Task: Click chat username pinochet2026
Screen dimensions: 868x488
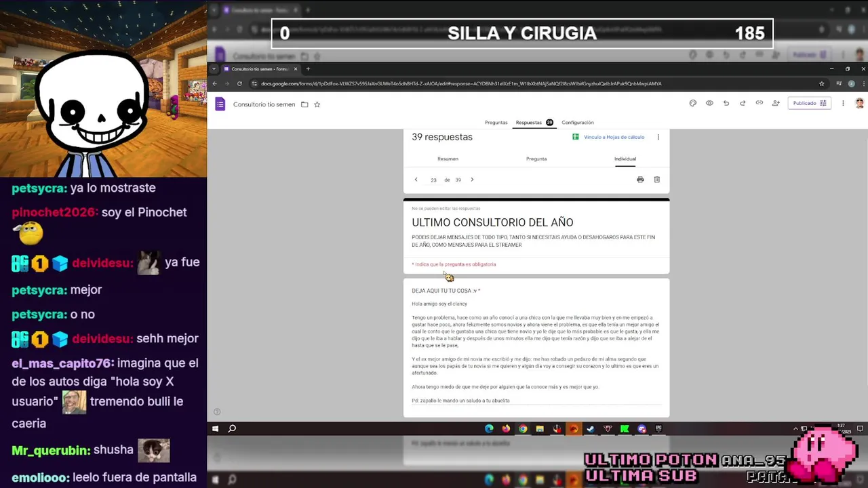Action: [x=55, y=213]
